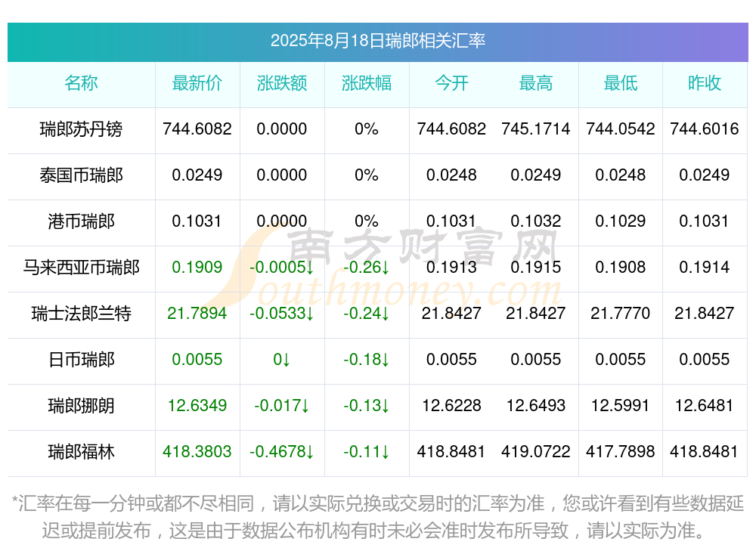Click the opening value 12.6228

(451, 406)
